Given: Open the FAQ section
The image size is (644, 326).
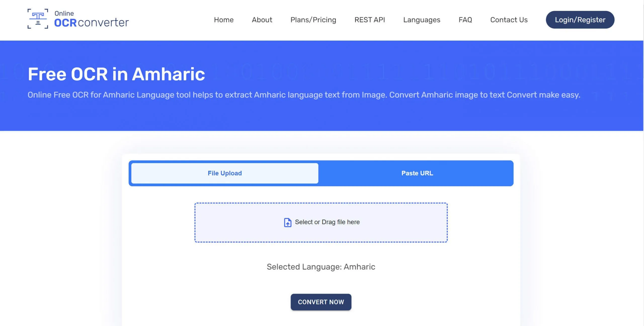Looking at the screenshot, I should click(x=465, y=20).
